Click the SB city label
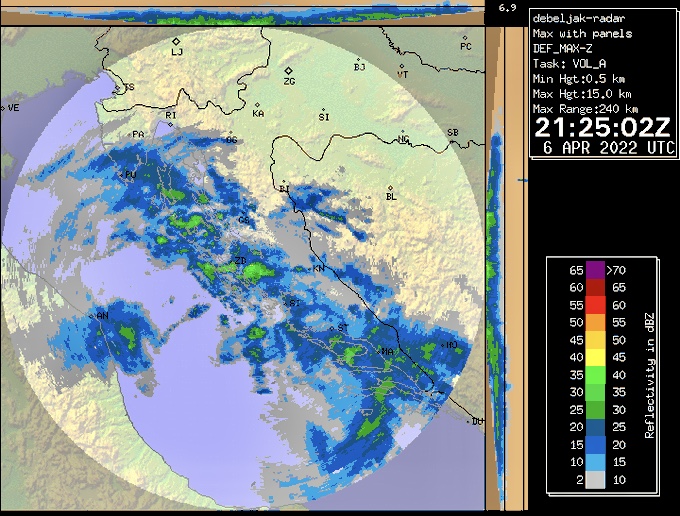Screen dimensions: 680x516 (453, 133)
